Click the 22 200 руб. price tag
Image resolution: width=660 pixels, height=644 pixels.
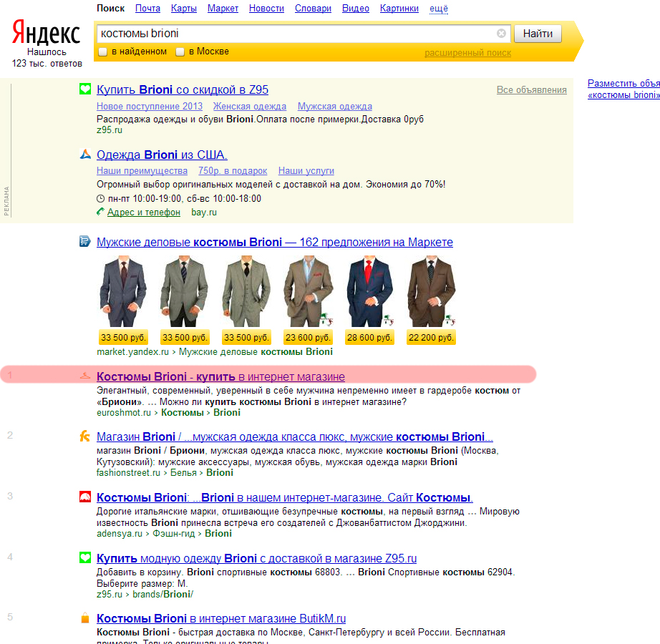tap(431, 337)
